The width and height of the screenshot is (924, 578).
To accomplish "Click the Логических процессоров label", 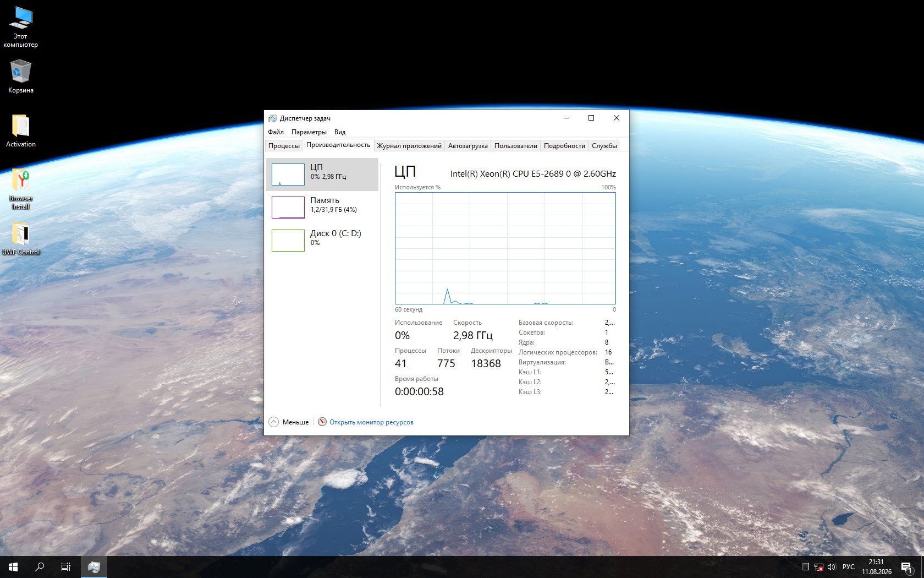I will point(558,352).
